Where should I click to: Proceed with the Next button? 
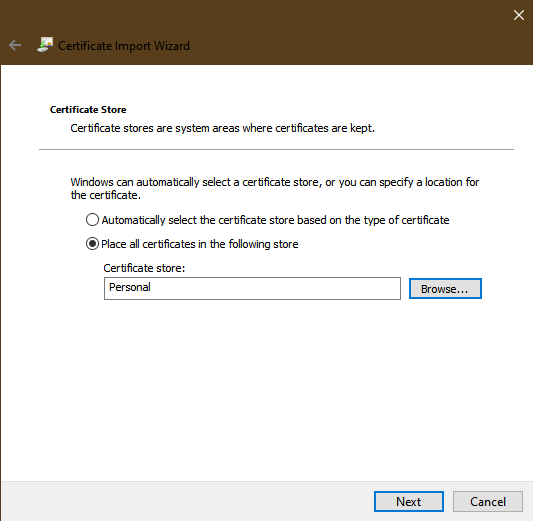pos(409,501)
